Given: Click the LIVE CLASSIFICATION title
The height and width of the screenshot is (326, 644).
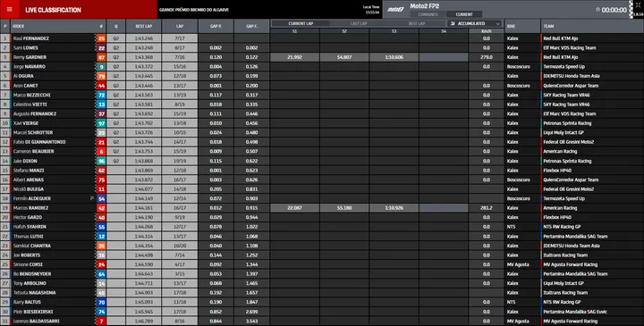Looking at the screenshot, I should click(53, 10).
